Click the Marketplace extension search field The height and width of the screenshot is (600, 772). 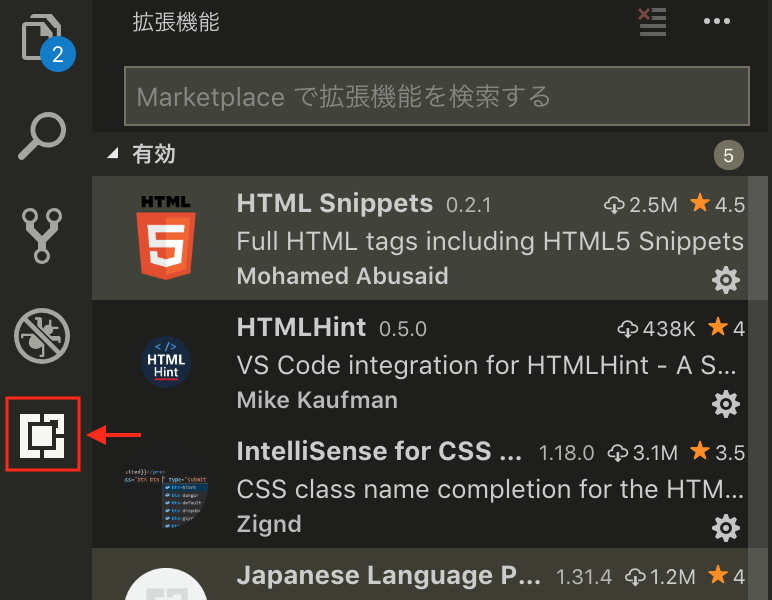click(437, 96)
